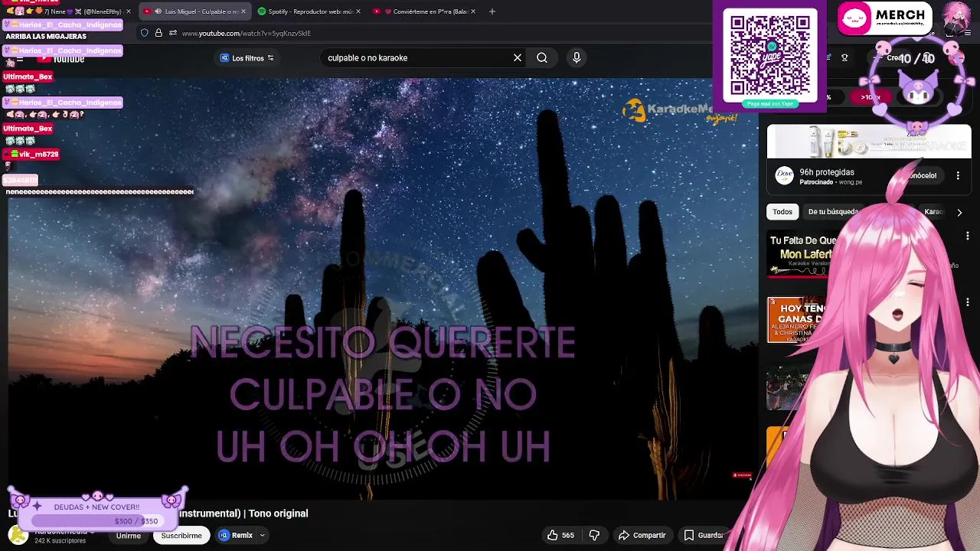Click 'ARRIBA LAS MIGAJERAS' chat message
Viewport: 980px width, 551px height.
click(x=46, y=36)
